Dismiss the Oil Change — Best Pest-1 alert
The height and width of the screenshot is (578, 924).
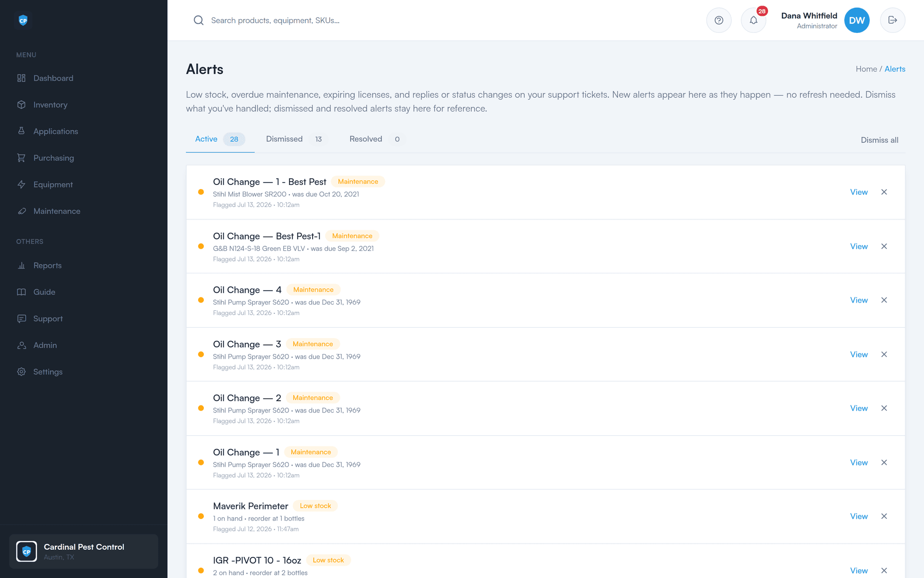pyautogui.click(x=884, y=247)
